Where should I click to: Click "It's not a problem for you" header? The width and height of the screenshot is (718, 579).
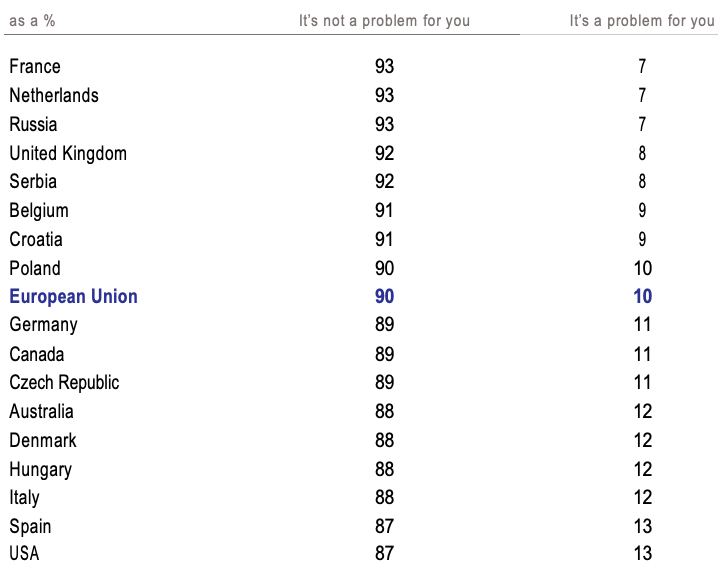(x=384, y=21)
